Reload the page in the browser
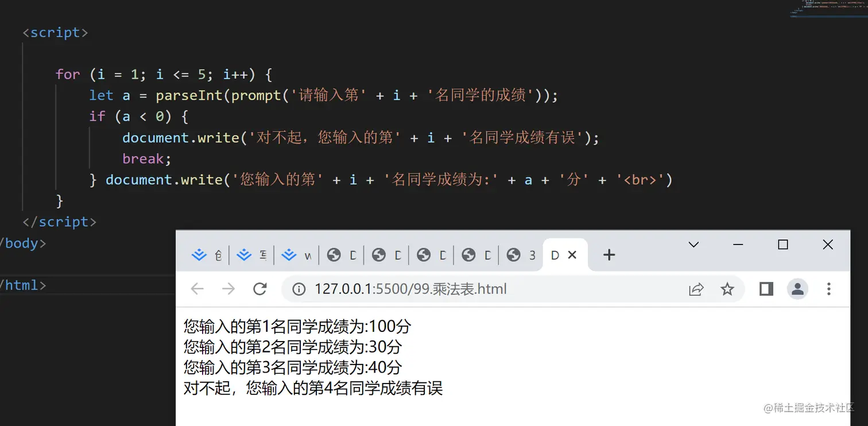The height and width of the screenshot is (426, 868). point(260,289)
